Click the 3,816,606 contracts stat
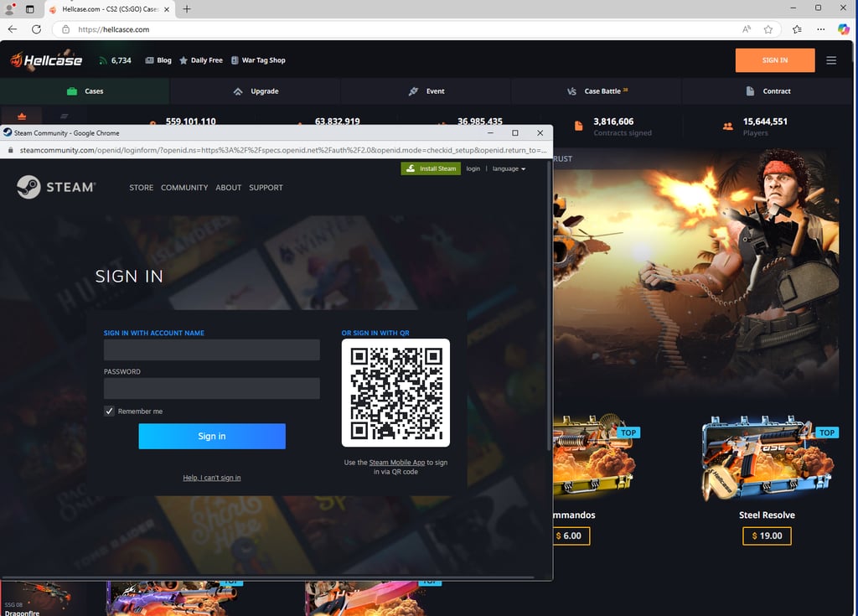This screenshot has width=858, height=616. coord(623,127)
